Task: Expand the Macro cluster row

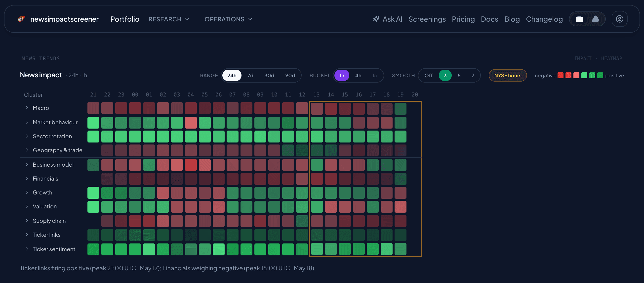Action: (x=27, y=108)
